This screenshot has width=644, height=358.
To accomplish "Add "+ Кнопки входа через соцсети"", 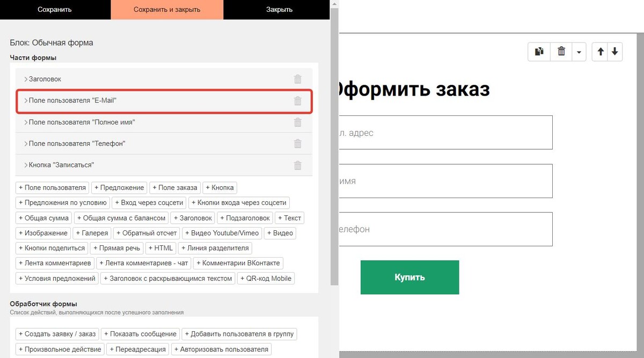I will 239,203.
